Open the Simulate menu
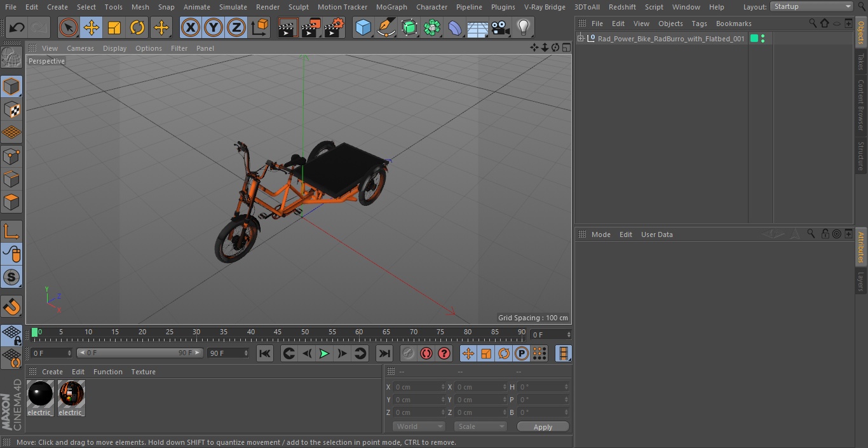The image size is (868, 448). click(233, 7)
